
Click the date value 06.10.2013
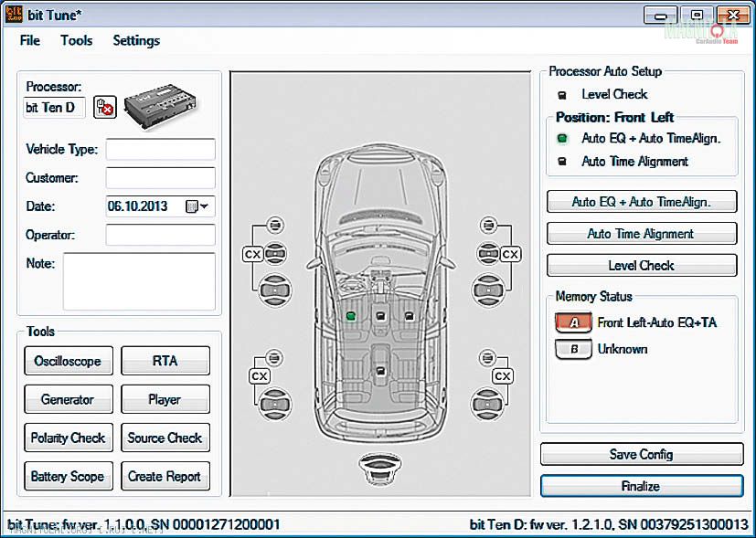point(138,206)
